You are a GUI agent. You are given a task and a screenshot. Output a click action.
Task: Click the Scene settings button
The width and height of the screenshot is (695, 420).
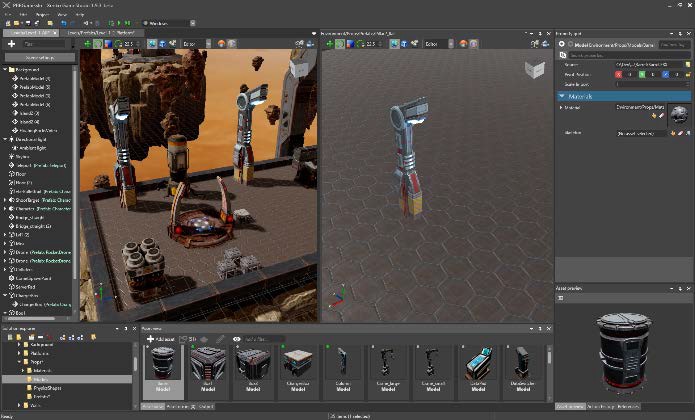pyautogui.click(x=38, y=58)
